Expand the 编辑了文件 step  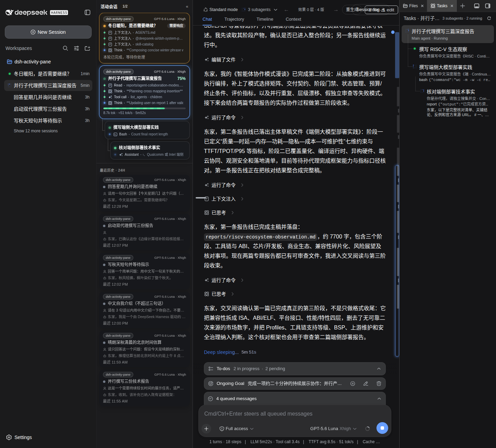pyautogui.click(x=224, y=60)
